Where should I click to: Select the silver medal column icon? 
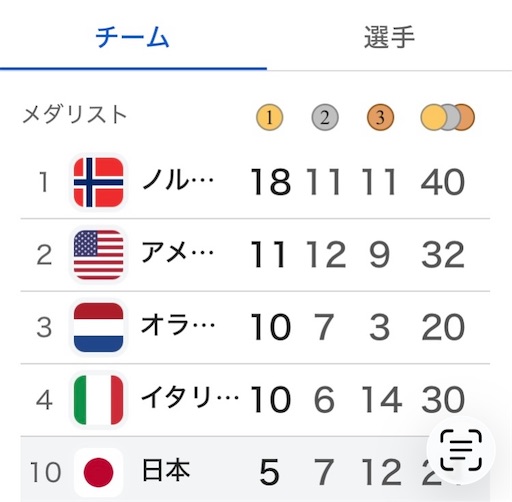click(325, 117)
